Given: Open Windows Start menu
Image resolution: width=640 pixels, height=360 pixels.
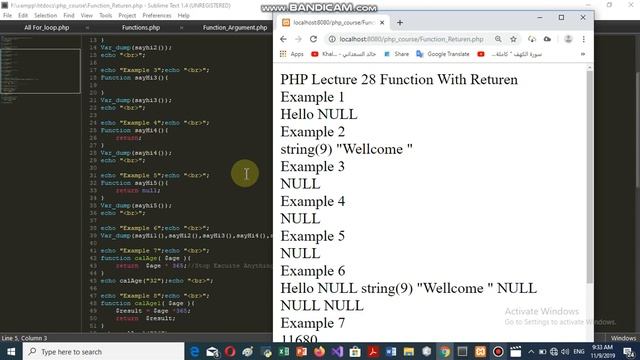Looking at the screenshot, I should pyautogui.click(x=11, y=351).
